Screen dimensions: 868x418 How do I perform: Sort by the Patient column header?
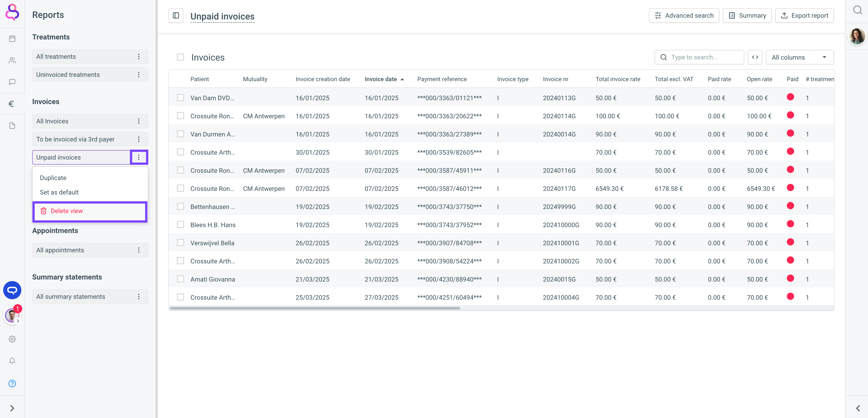click(x=200, y=79)
